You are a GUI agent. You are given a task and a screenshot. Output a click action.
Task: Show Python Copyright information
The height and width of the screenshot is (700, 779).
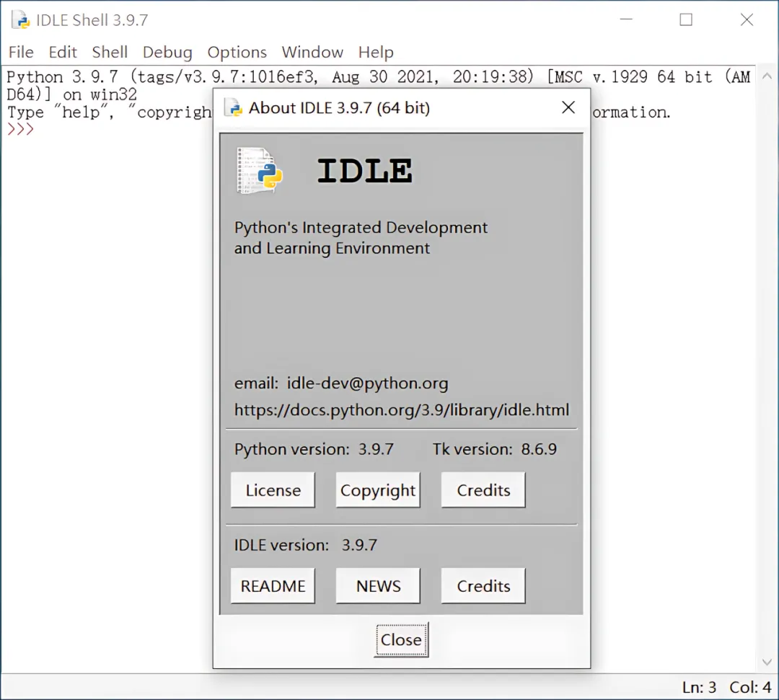378,490
